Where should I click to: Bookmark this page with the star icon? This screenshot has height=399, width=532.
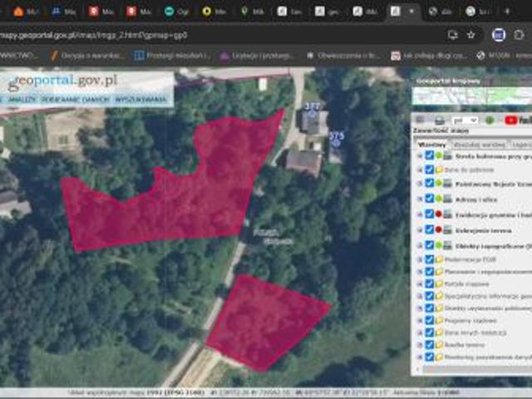pos(471,35)
